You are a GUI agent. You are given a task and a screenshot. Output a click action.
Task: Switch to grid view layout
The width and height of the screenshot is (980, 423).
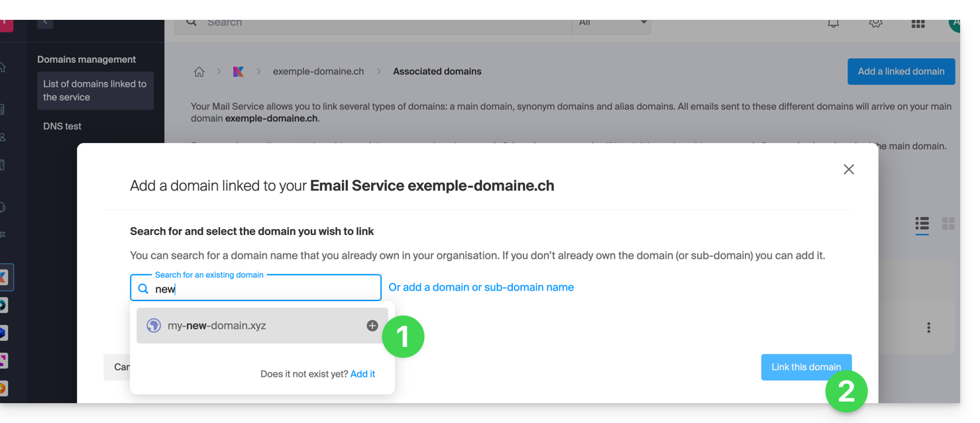coord(948,224)
